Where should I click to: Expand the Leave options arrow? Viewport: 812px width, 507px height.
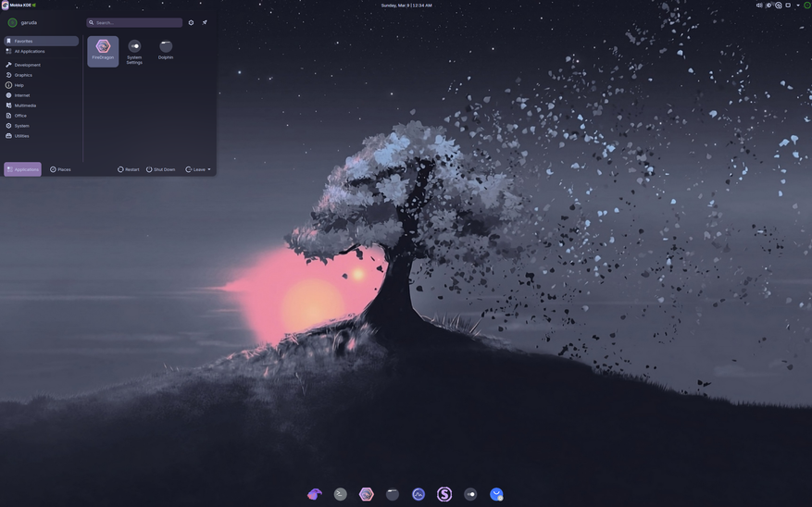tap(209, 169)
